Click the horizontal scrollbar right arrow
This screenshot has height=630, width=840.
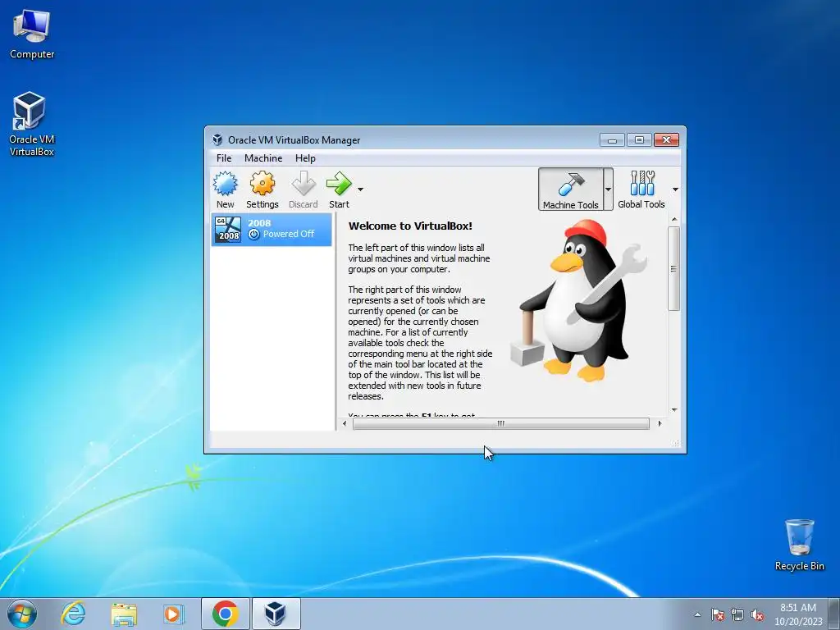click(x=660, y=424)
